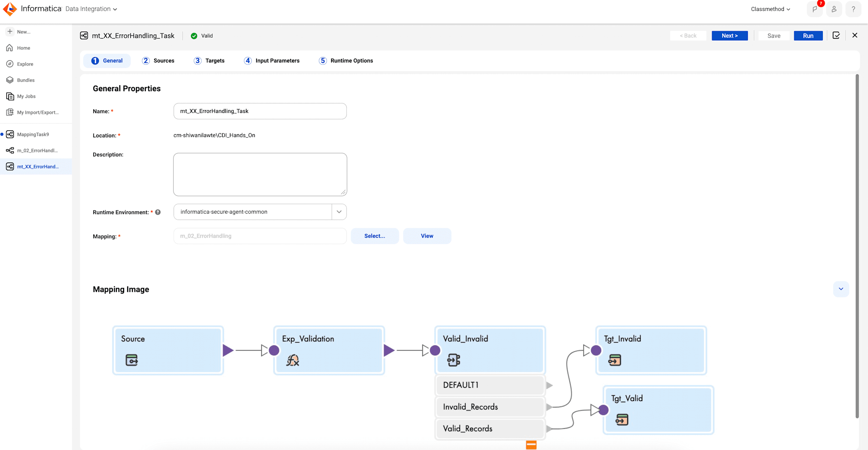The image size is (868, 450).
Task: Click Exp_Validation output port arrow
Action: (389, 350)
